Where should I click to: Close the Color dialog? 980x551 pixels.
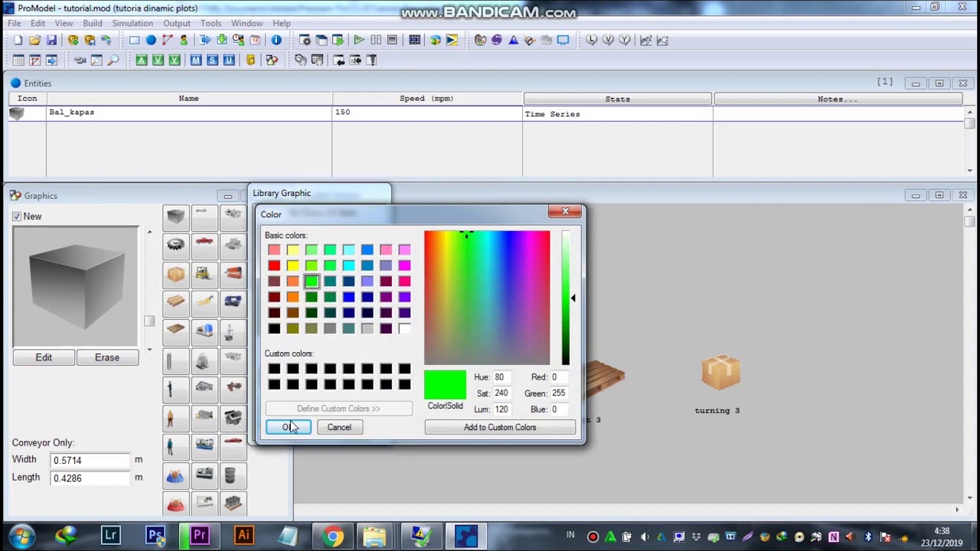point(565,212)
